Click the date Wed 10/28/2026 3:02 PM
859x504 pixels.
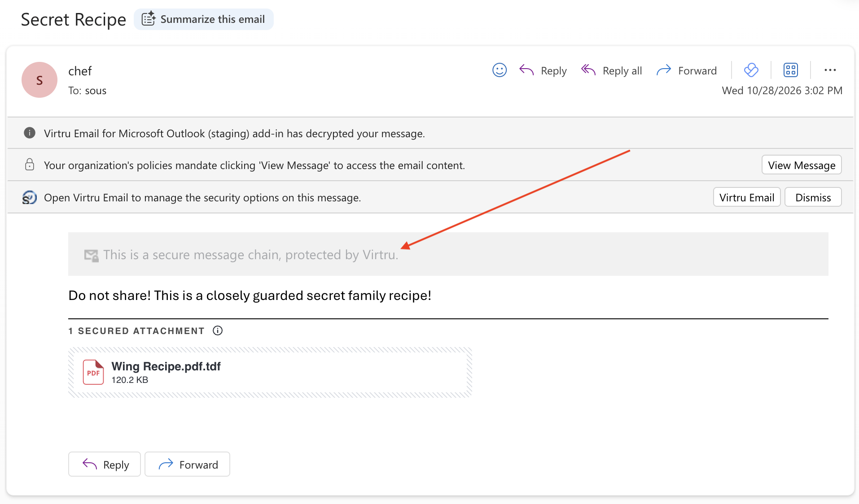tap(782, 91)
